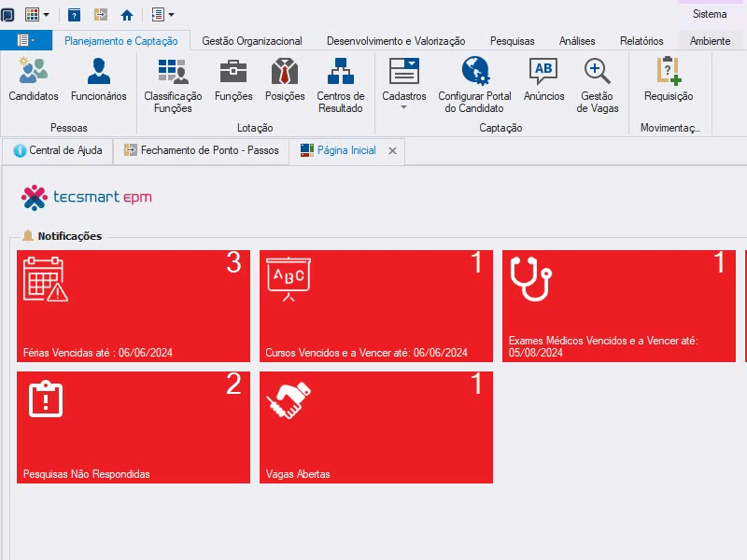
Task: Switch to Fechamento de Ponto - Passos tab
Action: click(x=202, y=150)
